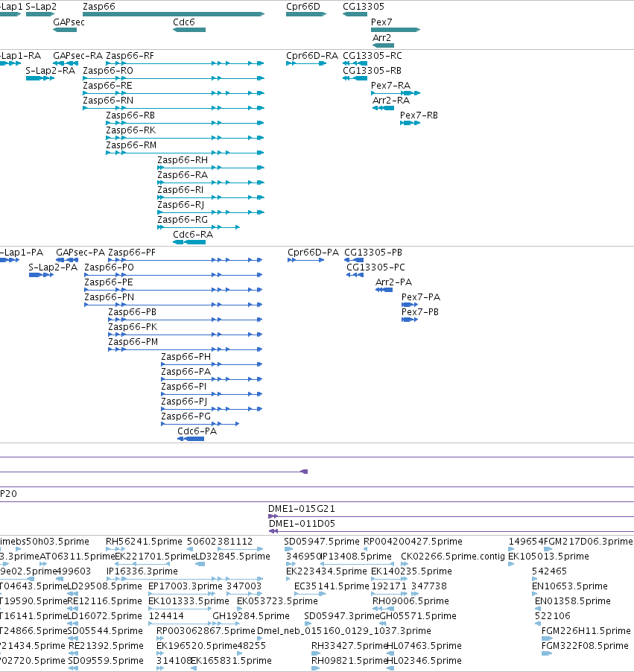
Task: Select EST GH19284.5prime
Action: pos(251,616)
